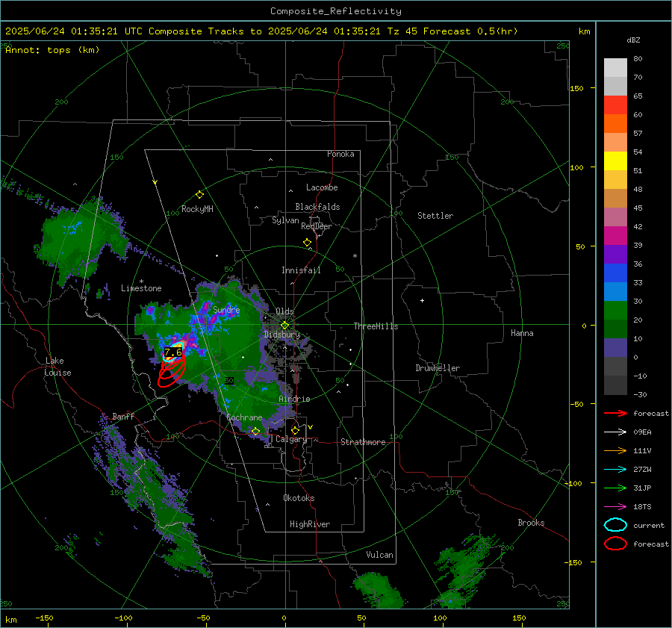Viewport: 672px width, 628px height.
Task: Pick the orange swatch between 60 and 57
Action: coord(615,124)
